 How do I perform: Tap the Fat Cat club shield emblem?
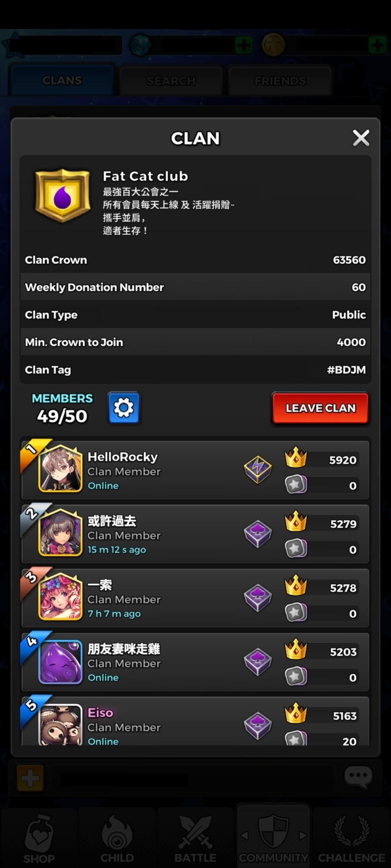point(63,195)
